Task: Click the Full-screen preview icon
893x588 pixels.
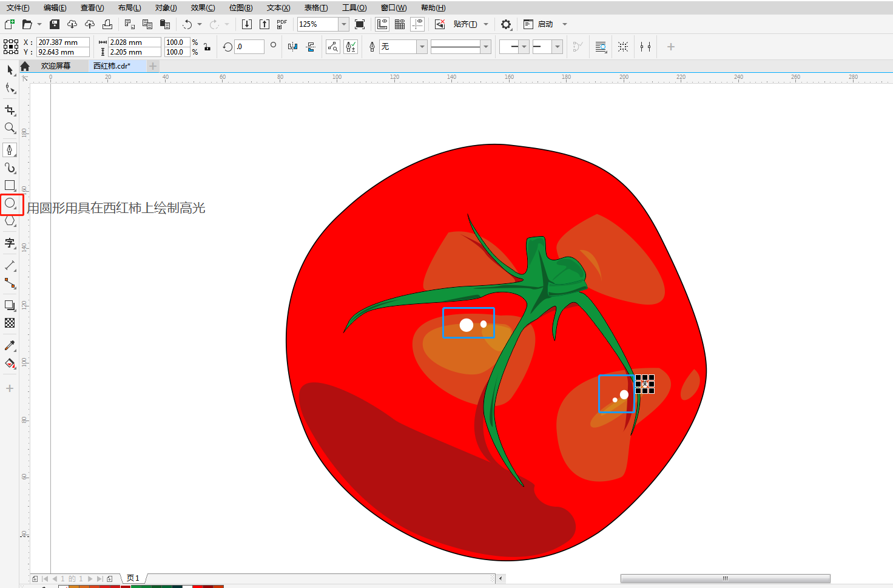Action: point(360,24)
